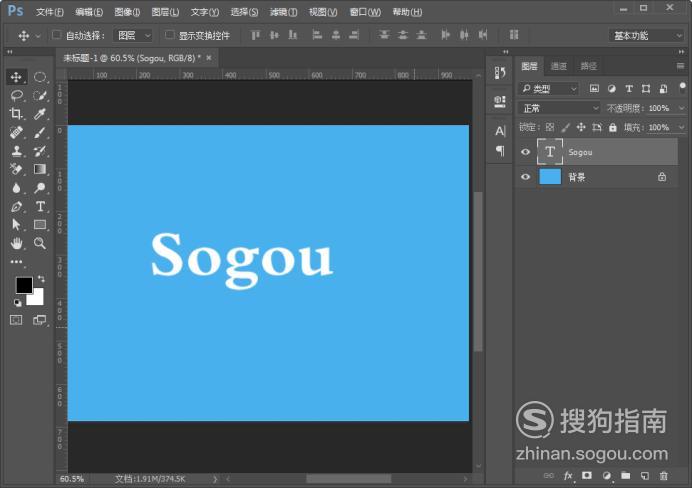Select the Lasso tool
This screenshot has height=488, width=692.
[x=16, y=95]
